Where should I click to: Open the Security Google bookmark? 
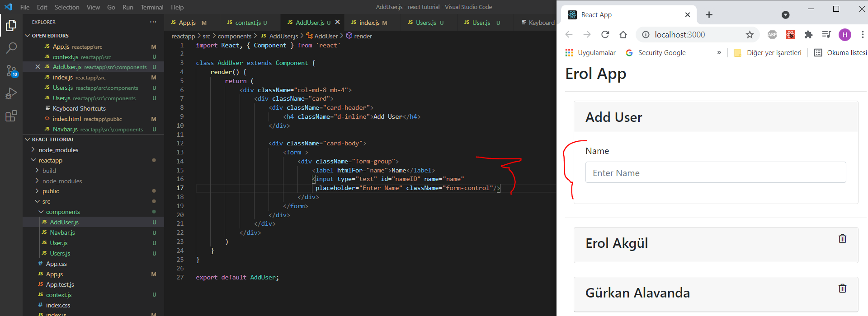(x=661, y=53)
